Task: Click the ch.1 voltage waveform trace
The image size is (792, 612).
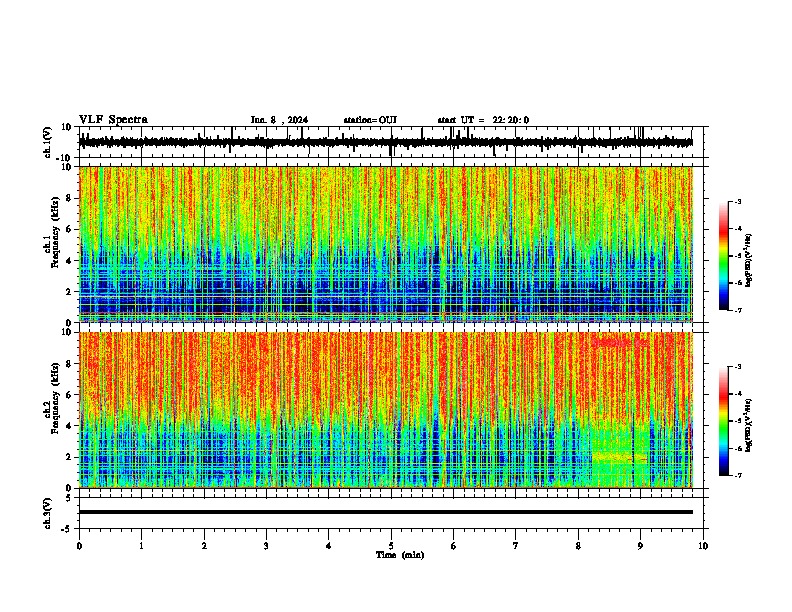Action: pyautogui.click(x=386, y=142)
